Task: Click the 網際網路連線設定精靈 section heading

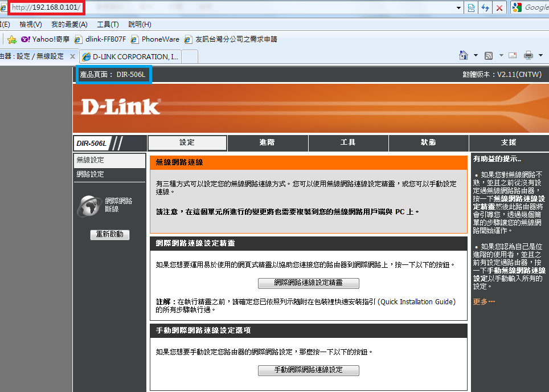Action: (x=195, y=243)
